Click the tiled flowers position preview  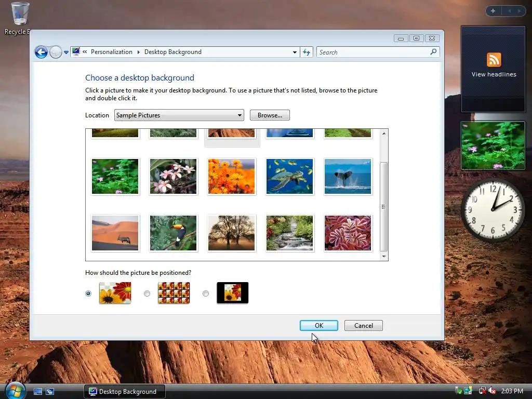(x=174, y=293)
